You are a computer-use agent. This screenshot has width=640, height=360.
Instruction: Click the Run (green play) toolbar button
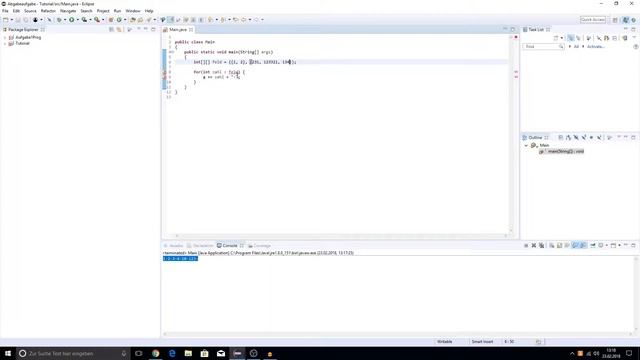tap(71, 20)
